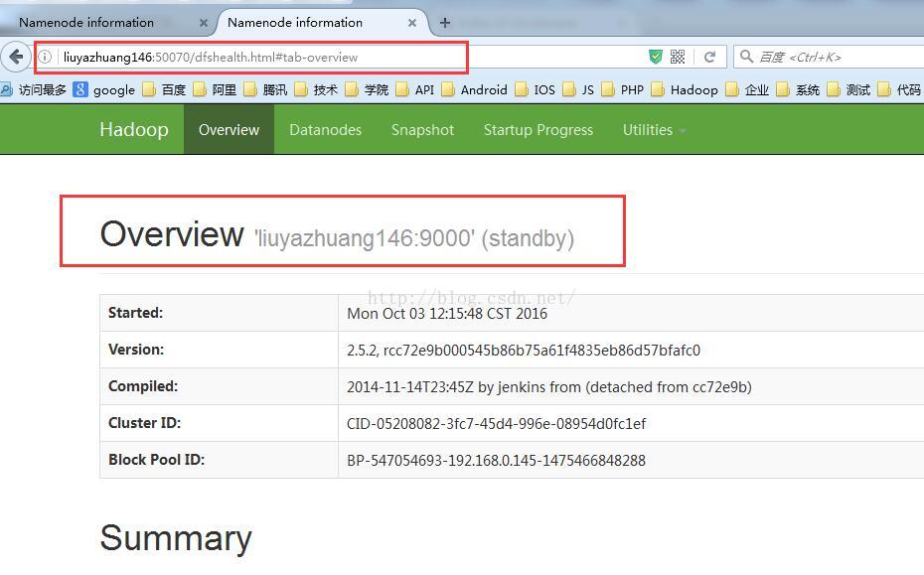Switch to the Datanodes tab
924x575 pixels.
(x=325, y=130)
